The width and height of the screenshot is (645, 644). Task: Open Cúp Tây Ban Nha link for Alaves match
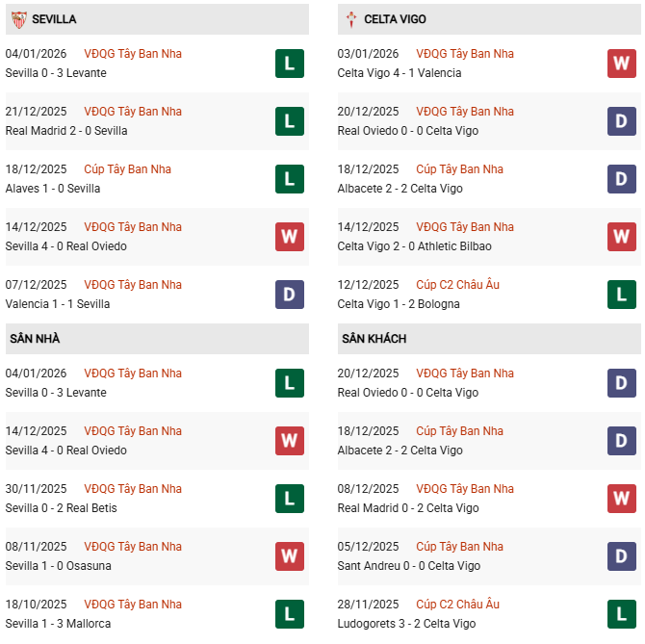click(127, 169)
